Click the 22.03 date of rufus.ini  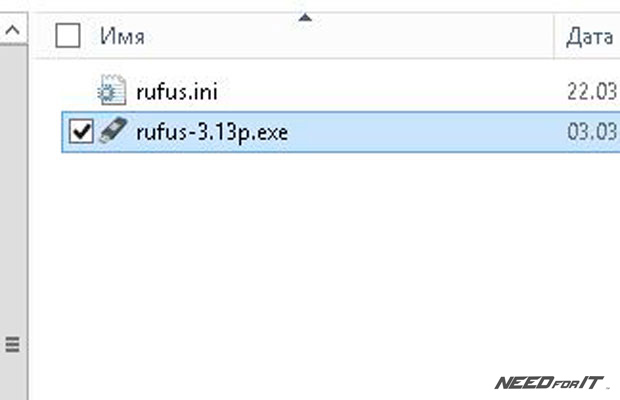point(592,91)
